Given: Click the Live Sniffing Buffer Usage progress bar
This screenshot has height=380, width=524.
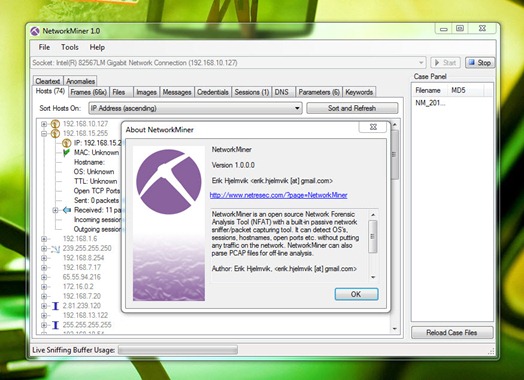Looking at the screenshot, I should pyautogui.click(x=178, y=350).
